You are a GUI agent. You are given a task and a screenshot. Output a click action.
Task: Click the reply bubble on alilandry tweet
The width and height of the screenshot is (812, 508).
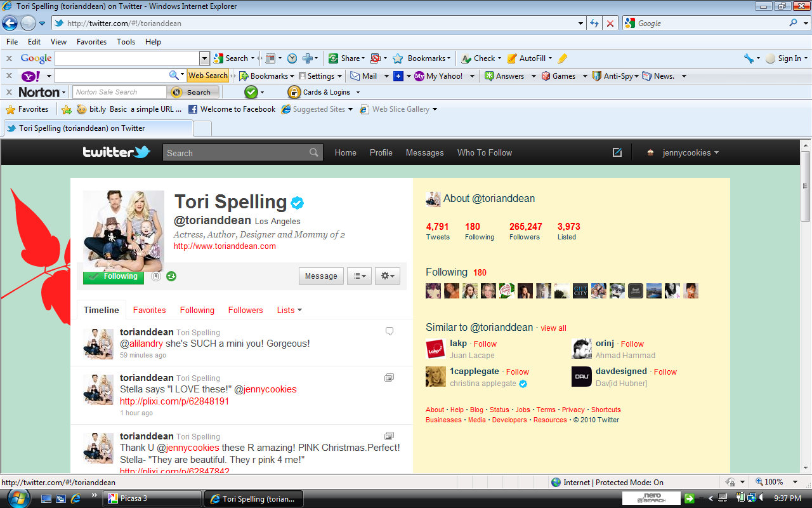point(390,331)
